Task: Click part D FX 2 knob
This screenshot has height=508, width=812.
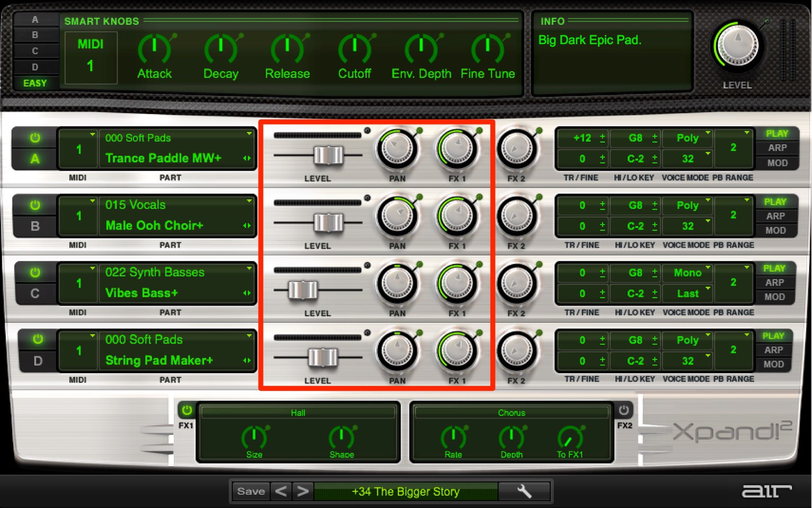Action: [516, 351]
